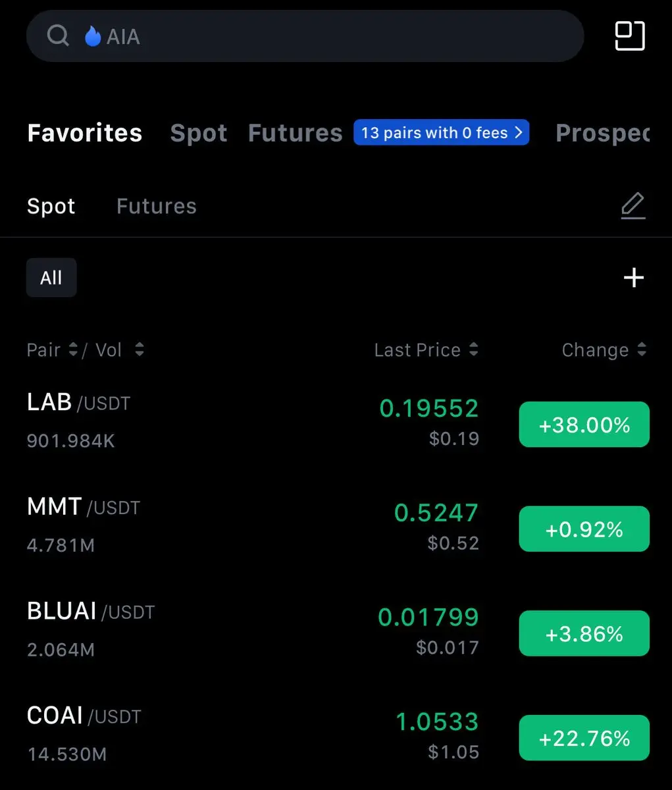
Task: Focus the AIA search field
Action: 329,36
